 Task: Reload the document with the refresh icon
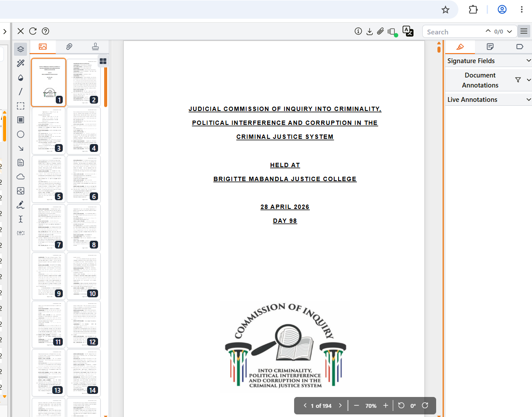(x=33, y=31)
